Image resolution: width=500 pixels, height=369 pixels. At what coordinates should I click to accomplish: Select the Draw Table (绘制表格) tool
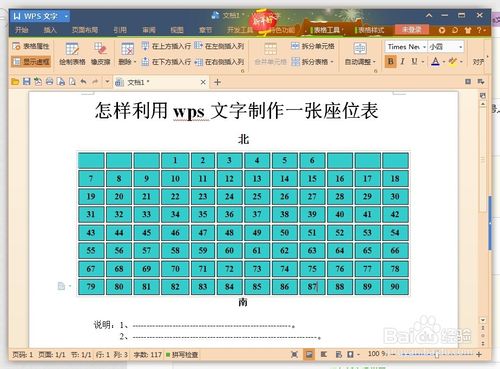click(72, 53)
